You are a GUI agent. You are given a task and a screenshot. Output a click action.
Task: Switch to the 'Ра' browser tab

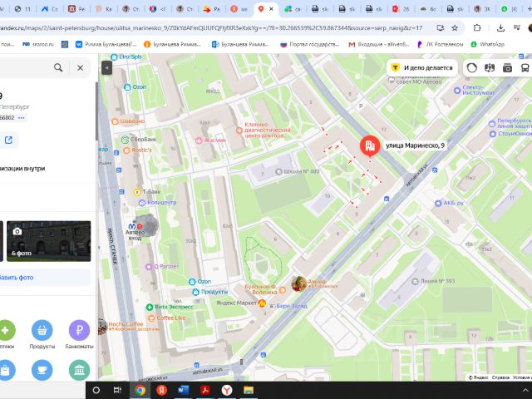click(212, 9)
